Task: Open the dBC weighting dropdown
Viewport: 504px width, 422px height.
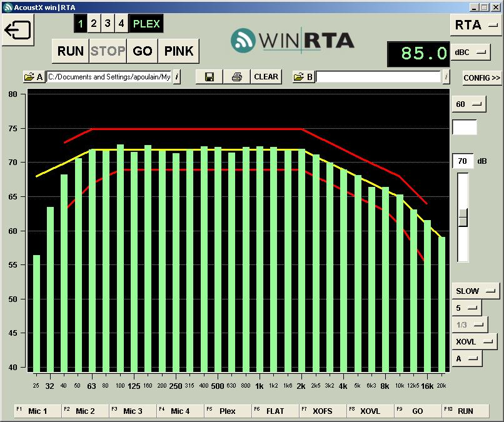Action: pyautogui.click(x=470, y=52)
